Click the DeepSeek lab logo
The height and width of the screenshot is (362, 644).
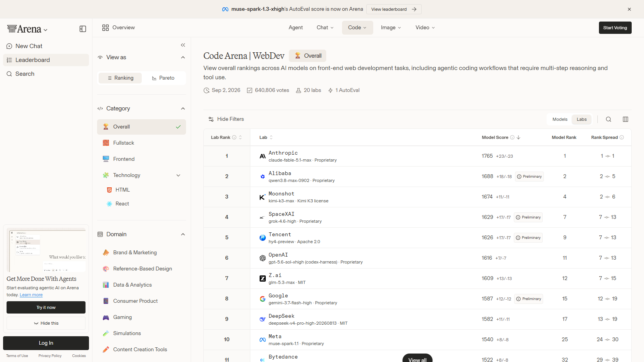(x=263, y=319)
